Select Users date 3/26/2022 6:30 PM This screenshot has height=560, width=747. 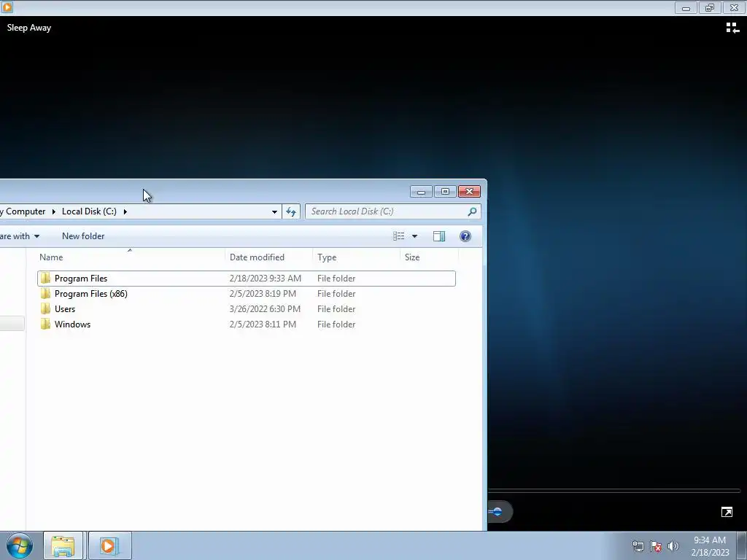pos(265,308)
